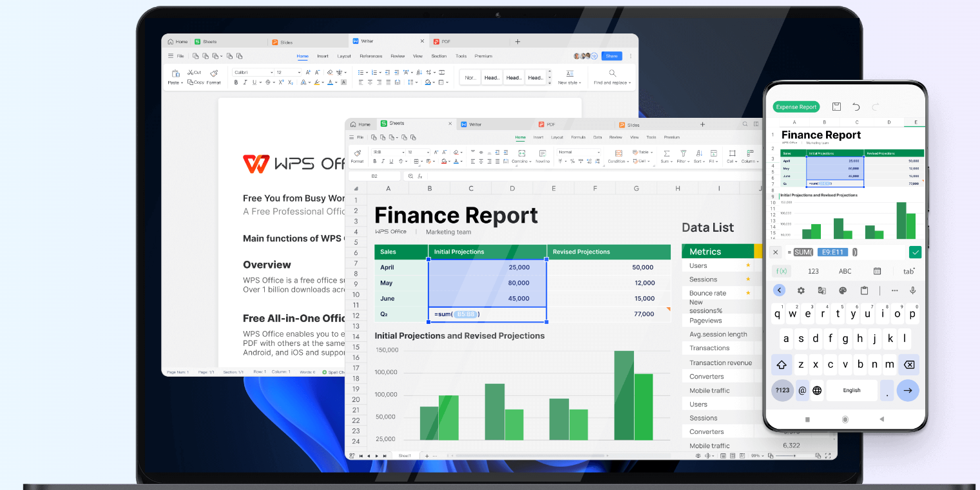Tap Expense Report button on phone
Viewport: 980px width, 490px height.
pos(796,107)
